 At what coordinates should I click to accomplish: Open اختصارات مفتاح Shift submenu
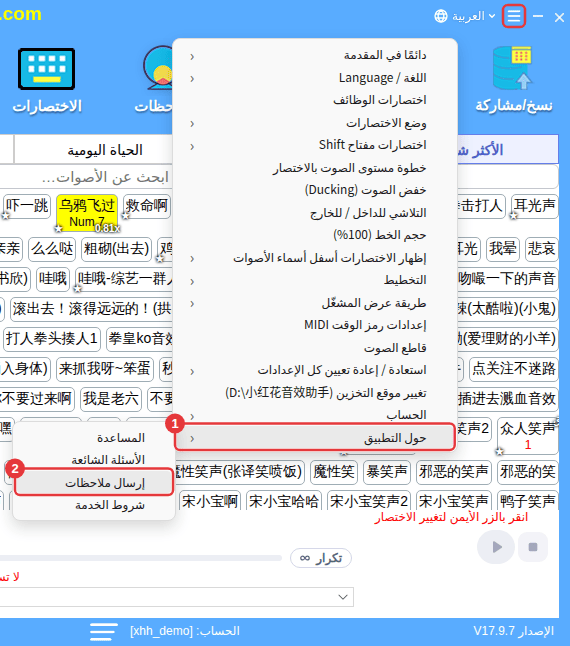click(315, 145)
